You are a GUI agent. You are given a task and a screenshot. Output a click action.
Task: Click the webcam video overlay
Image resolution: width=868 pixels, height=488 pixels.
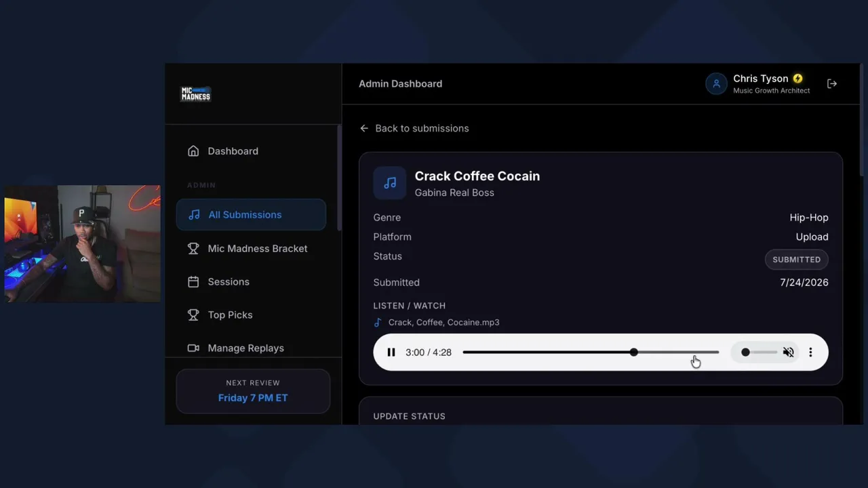coord(82,244)
